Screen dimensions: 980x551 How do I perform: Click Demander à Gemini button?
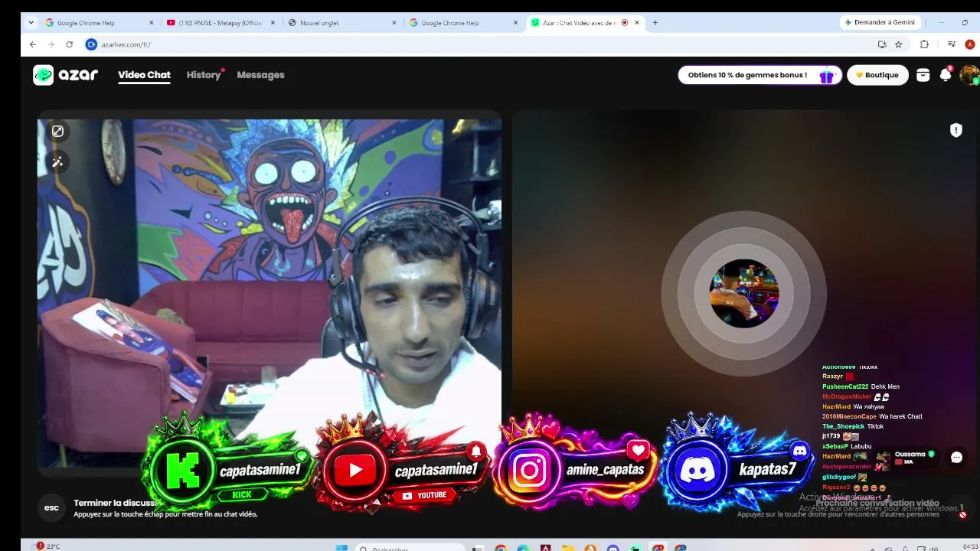(x=880, y=22)
